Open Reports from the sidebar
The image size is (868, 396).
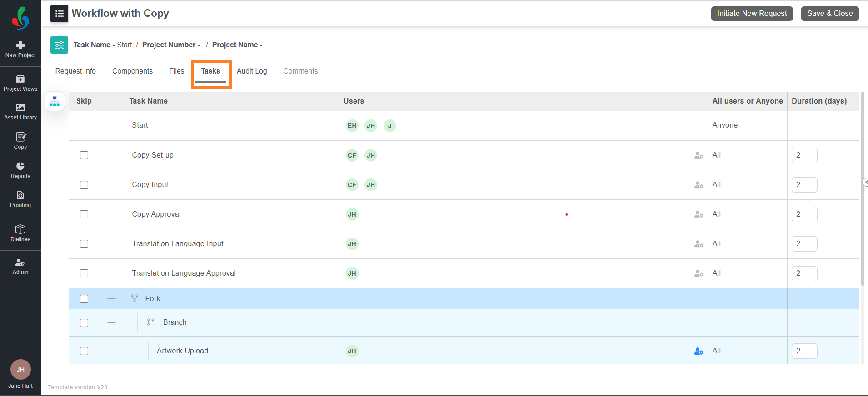20,170
